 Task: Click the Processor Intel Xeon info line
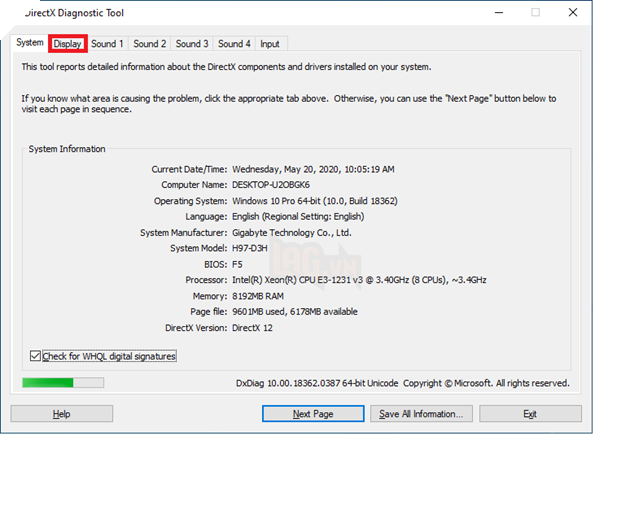[x=359, y=280]
